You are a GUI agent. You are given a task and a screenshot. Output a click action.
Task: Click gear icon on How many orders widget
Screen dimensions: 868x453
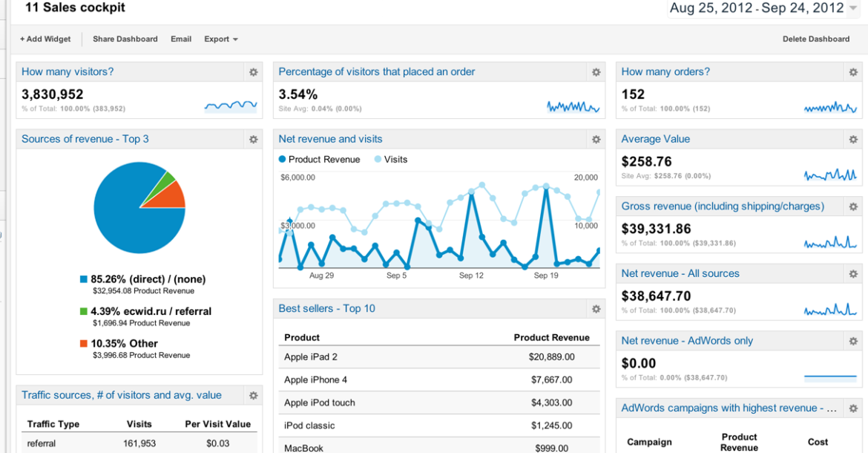pyautogui.click(x=854, y=72)
